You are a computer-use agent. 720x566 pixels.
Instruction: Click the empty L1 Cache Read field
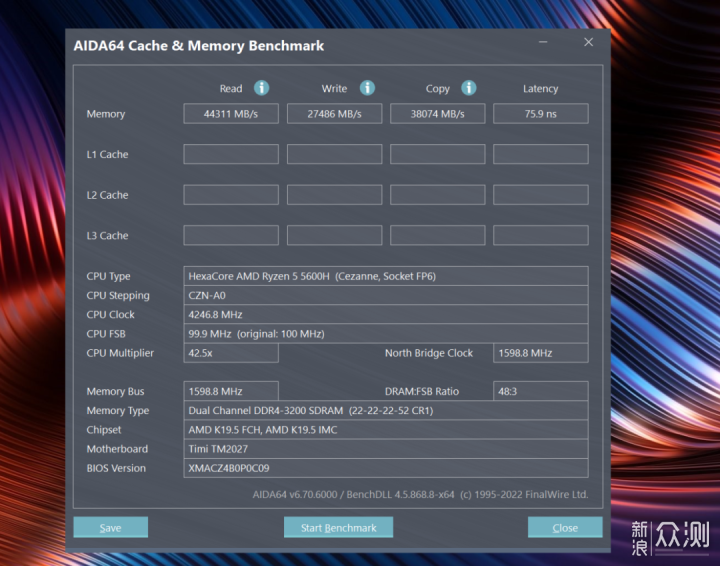[231, 154]
